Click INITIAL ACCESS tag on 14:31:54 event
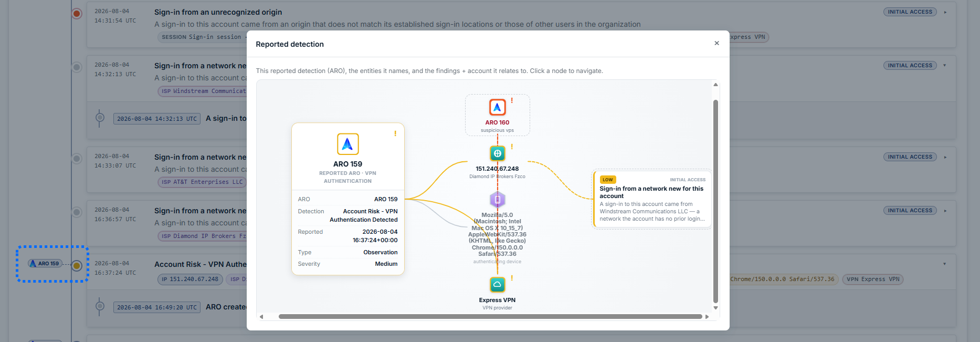Screen dimensions: 980x342 pos(910,12)
